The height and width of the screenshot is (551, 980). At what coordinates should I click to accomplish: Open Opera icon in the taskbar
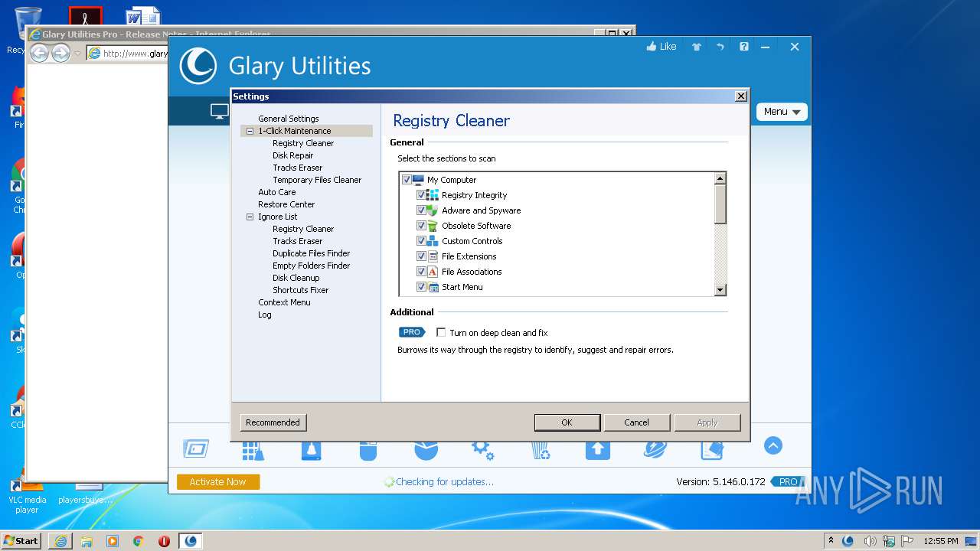[164, 541]
